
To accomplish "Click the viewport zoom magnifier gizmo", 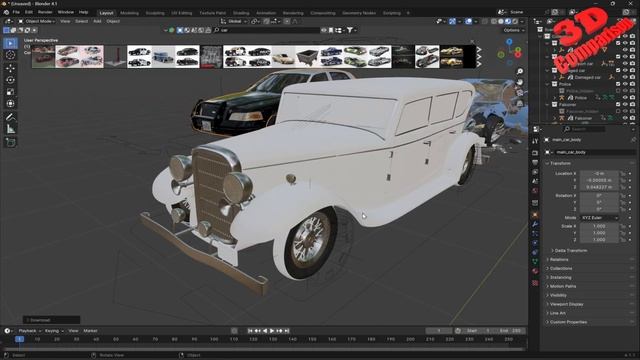I will click(520, 72).
